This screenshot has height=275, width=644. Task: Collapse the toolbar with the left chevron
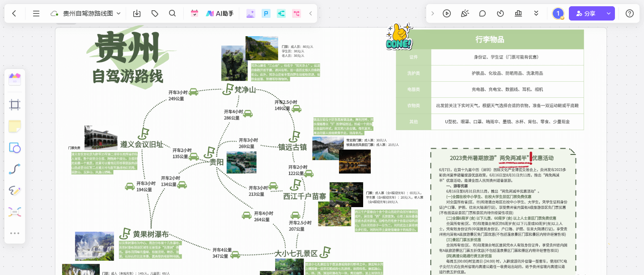coord(310,13)
